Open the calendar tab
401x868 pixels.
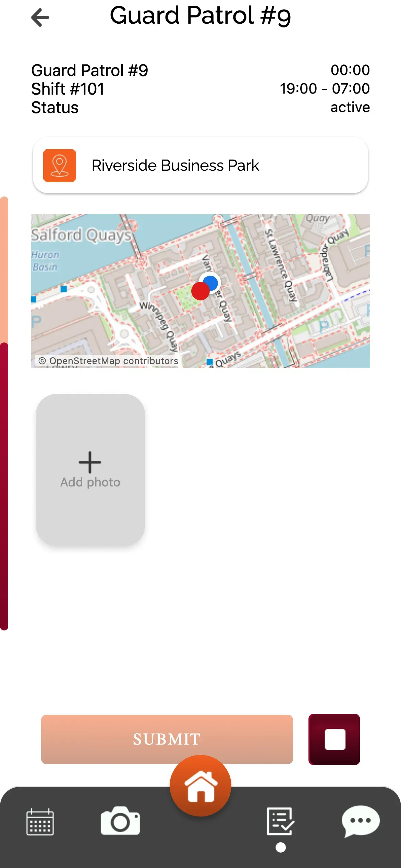[40, 822]
